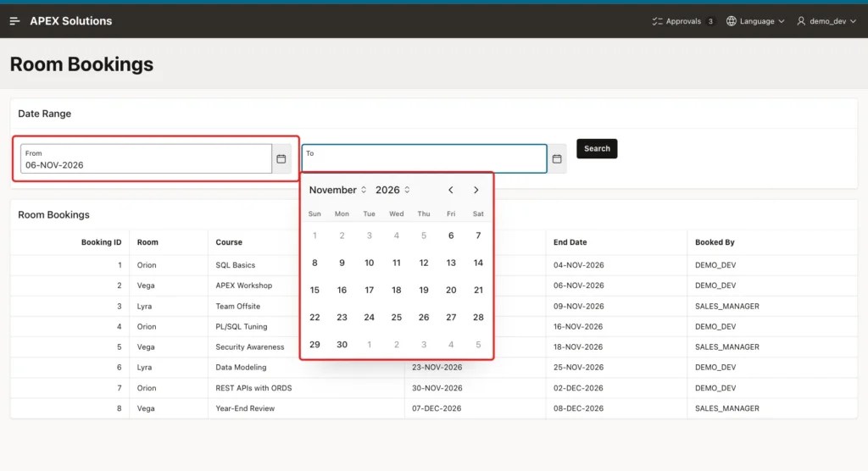The image size is (868, 471).
Task: Select November 26 in the calendar
Action: pos(424,317)
